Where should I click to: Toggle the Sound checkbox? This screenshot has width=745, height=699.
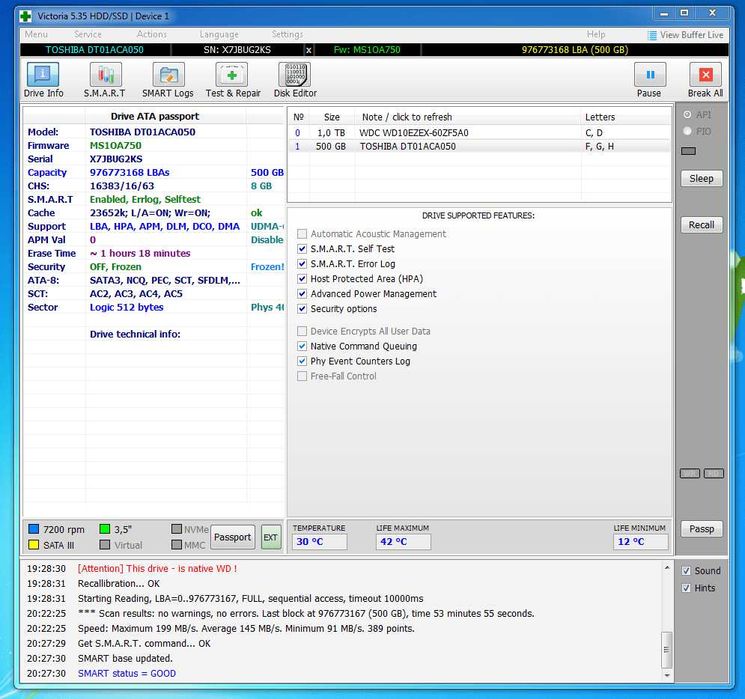pyautogui.click(x=686, y=571)
